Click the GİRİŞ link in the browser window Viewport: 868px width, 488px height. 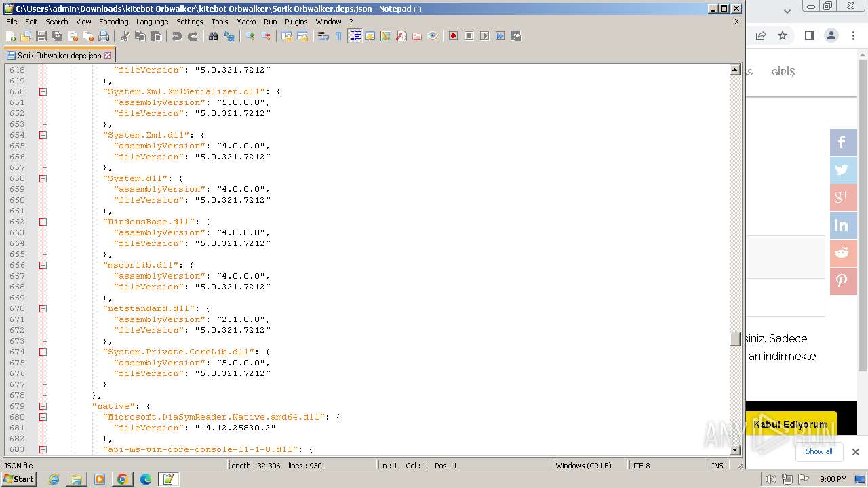[783, 72]
